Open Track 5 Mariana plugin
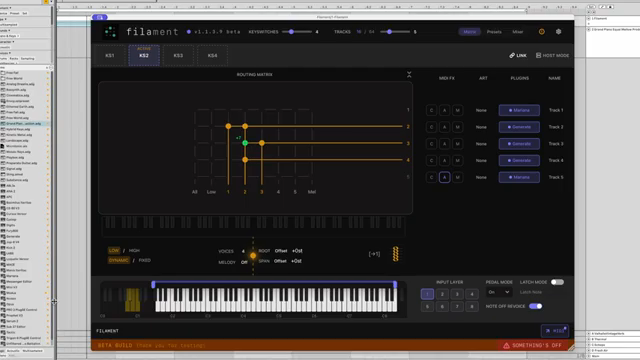The height and width of the screenshot is (360, 640). point(519,177)
